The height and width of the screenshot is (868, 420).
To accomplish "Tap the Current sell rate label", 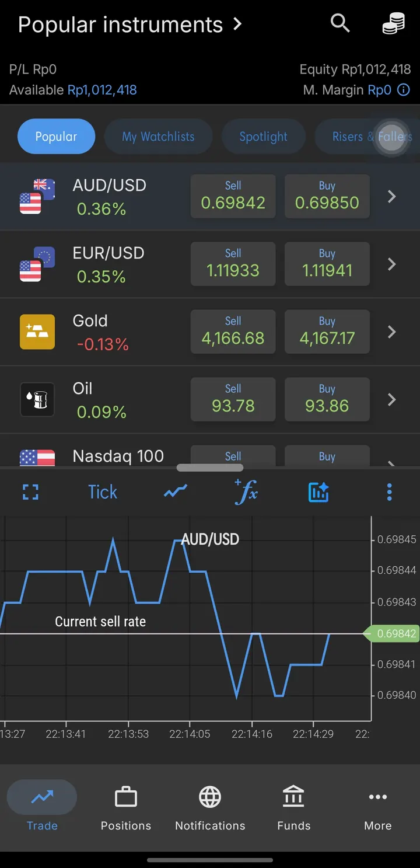I will (100, 622).
